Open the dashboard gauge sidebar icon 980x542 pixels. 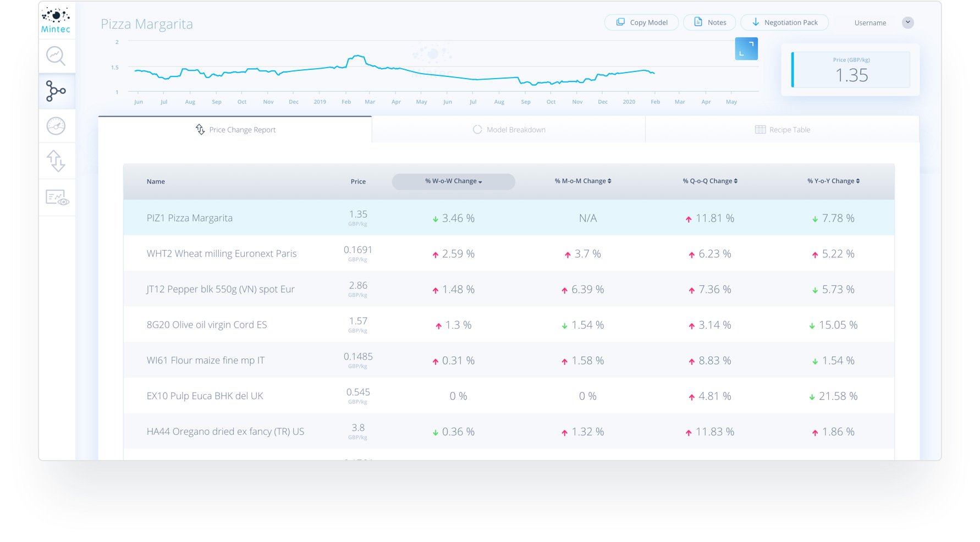coord(56,126)
